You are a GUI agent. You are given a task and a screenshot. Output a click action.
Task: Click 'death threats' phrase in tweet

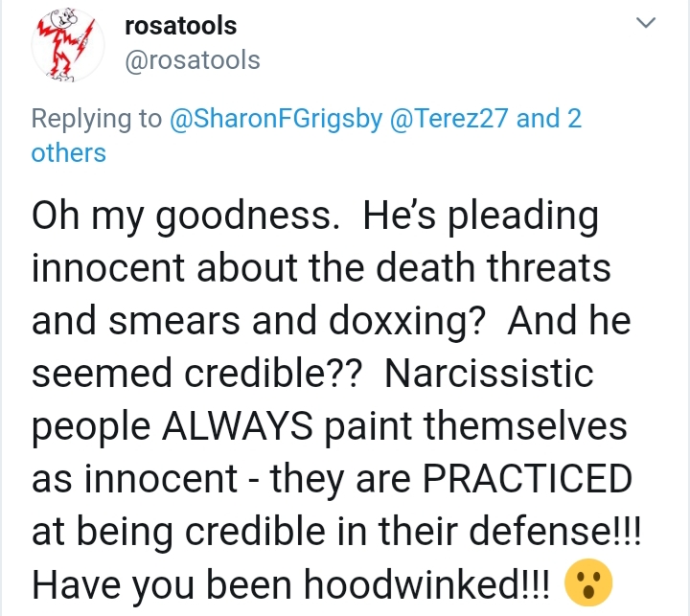(x=494, y=268)
